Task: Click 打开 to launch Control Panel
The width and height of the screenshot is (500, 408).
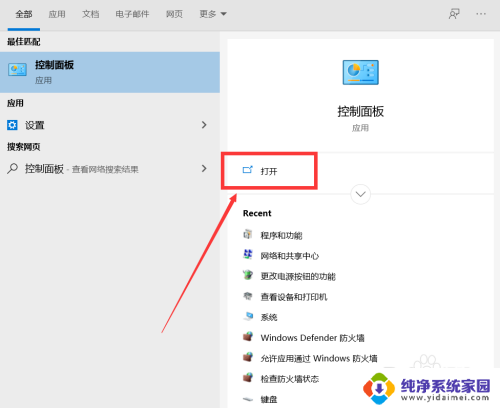Action: click(269, 171)
